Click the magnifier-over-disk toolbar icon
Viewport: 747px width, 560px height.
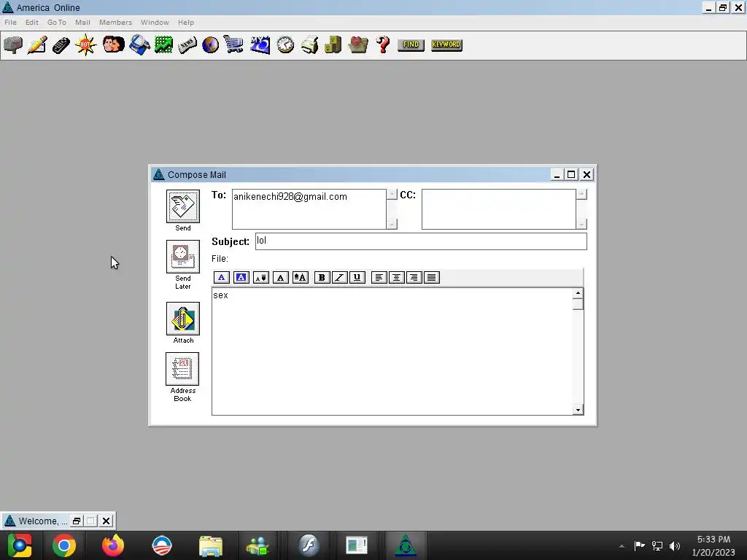coord(139,45)
